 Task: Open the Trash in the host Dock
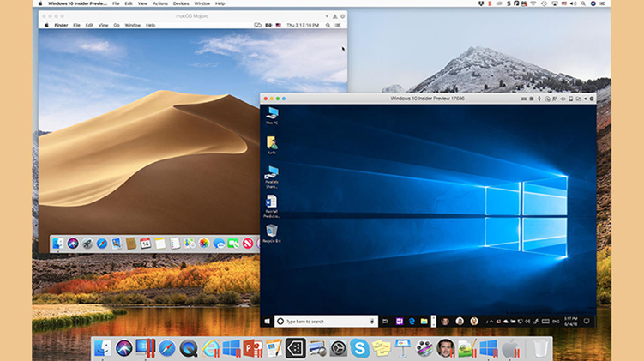pyautogui.click(x=540, y=349)
